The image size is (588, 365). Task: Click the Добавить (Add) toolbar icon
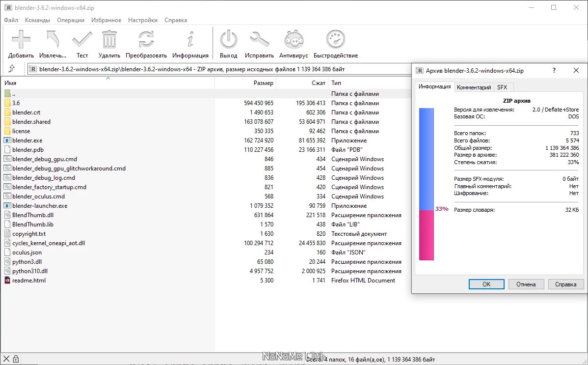pos(21,40)
